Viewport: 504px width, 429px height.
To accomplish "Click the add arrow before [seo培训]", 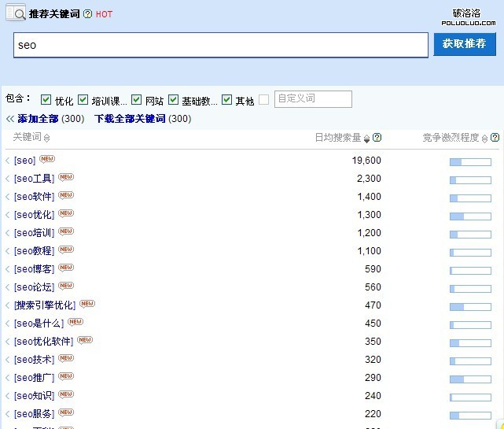I will pos(8,233).
